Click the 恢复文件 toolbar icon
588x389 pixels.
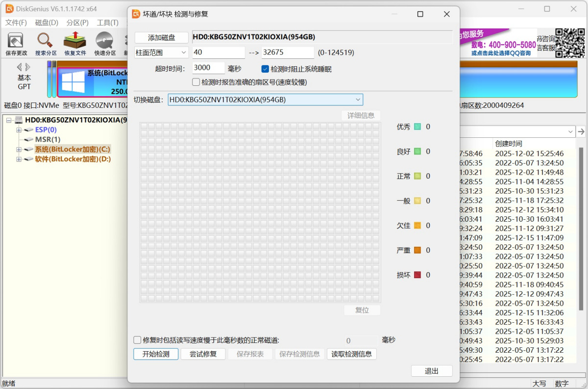pyautogui.click(x=74, y=40)
